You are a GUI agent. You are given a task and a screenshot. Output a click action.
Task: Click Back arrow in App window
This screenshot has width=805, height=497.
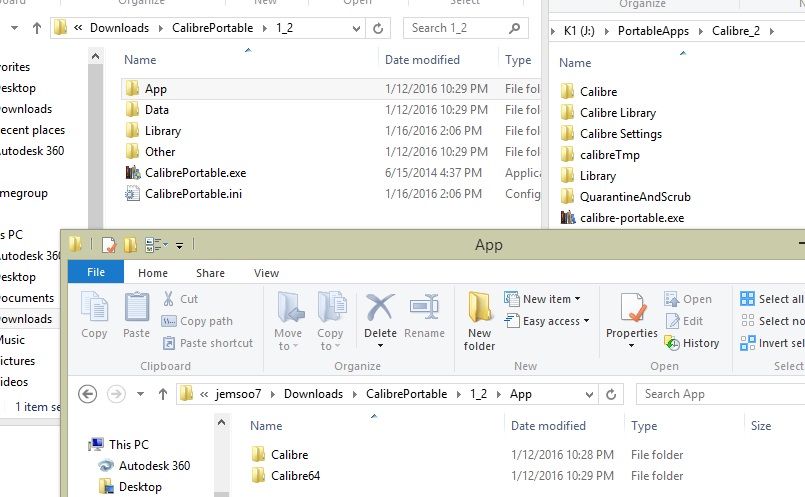(x=88, y=394)
